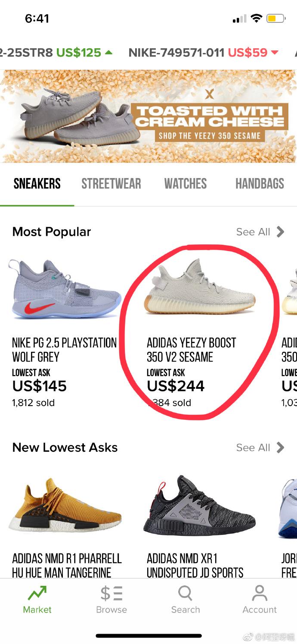Switch to the Watches tab
Screen dimensions: 297x644
(x=185, y=184)
